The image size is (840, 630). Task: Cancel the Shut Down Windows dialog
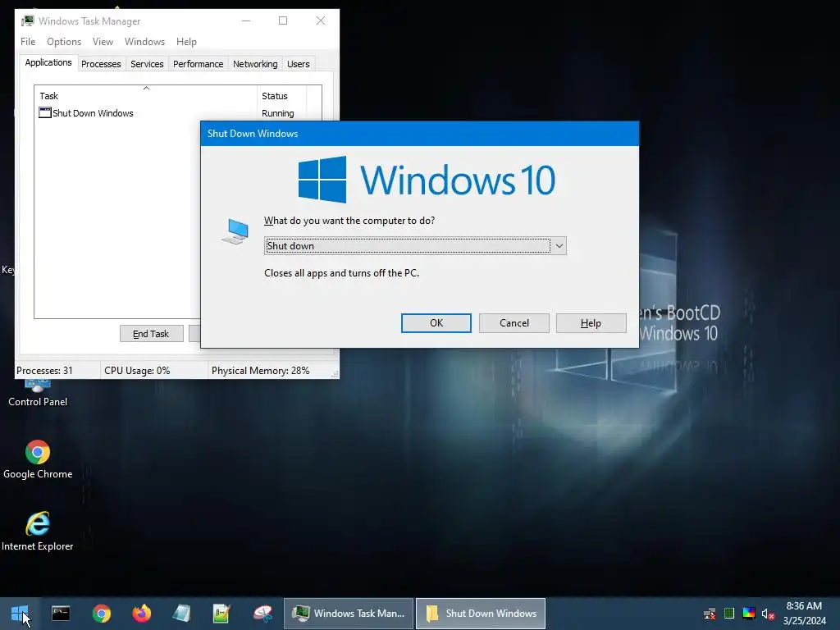point(514,323)
